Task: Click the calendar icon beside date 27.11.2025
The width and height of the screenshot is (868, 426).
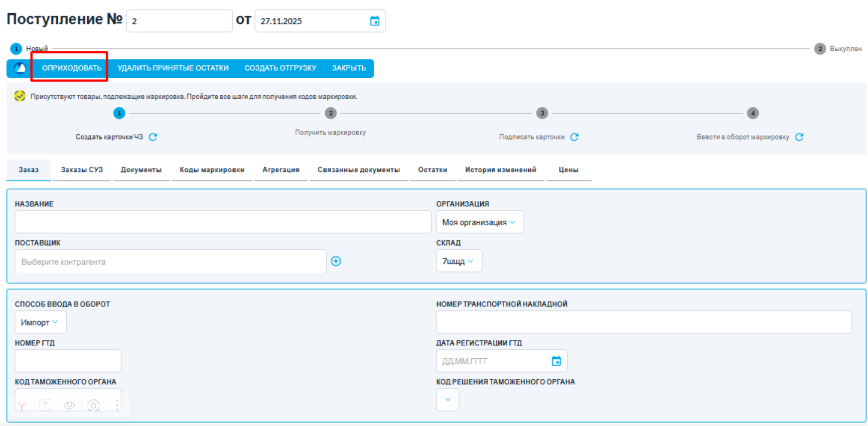Action: pyautogui.click(x=375, y=21)
